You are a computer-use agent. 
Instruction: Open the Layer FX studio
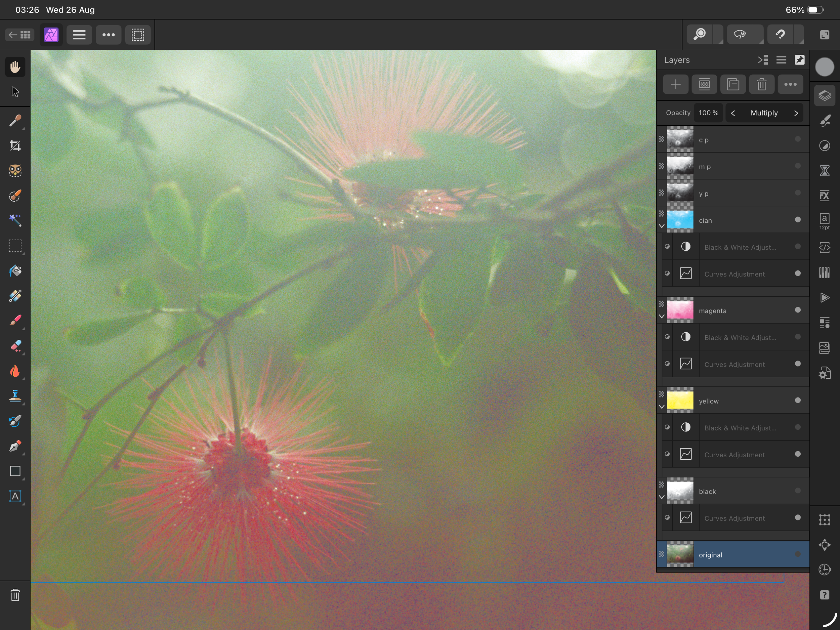[825, 196]
